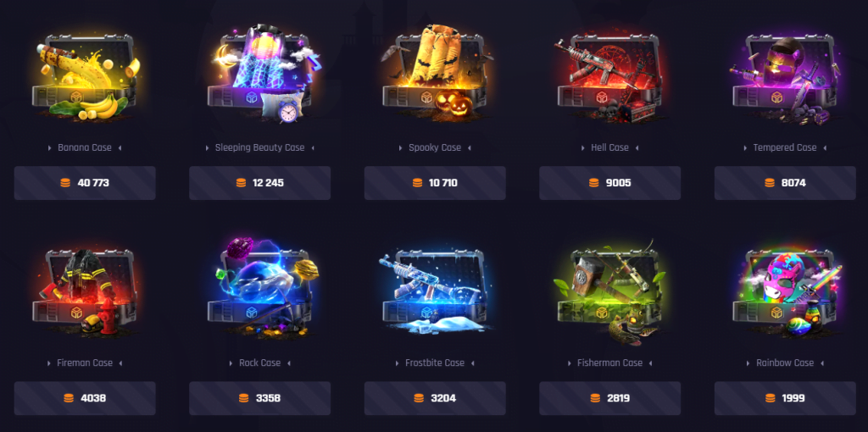
Task: Select the Sleeping Beauty Case artwork
Action: 259,74
